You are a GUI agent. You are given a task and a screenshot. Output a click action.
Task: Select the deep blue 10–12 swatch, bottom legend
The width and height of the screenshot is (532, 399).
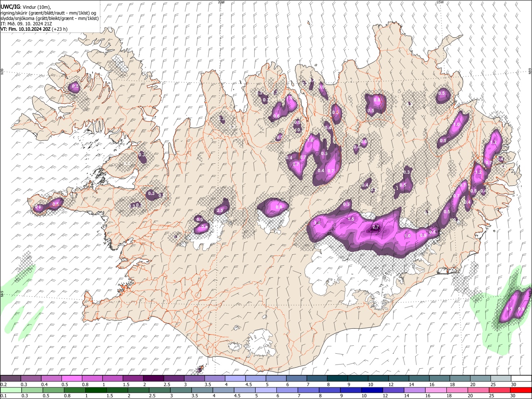(x=372, y=390)
